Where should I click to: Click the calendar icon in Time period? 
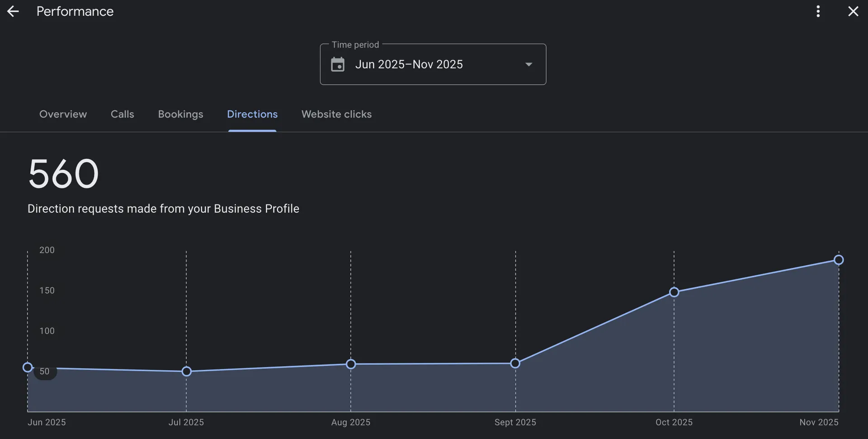[338, 64]
